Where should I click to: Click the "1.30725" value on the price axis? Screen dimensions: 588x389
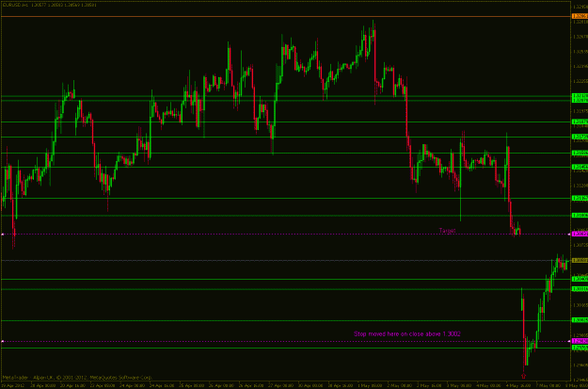click(580, 245)
